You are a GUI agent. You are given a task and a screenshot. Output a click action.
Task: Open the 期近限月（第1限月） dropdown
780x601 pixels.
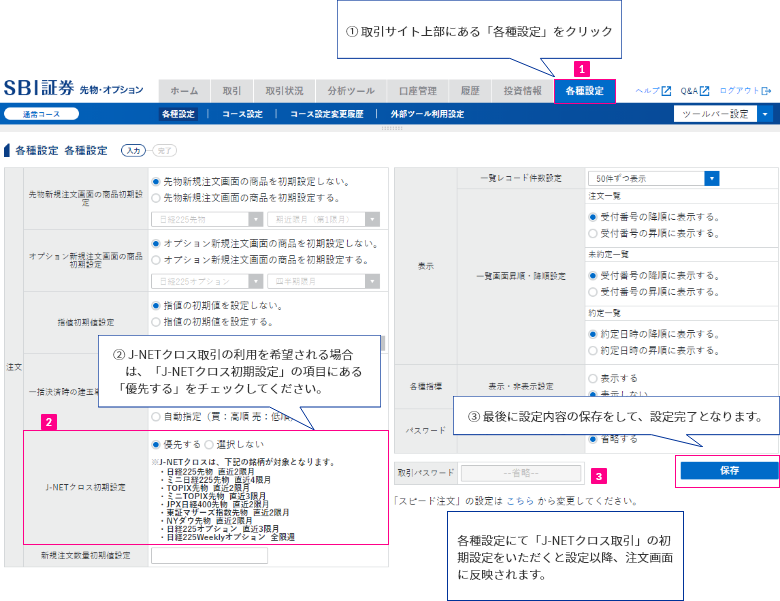click(x=323, y=219)
